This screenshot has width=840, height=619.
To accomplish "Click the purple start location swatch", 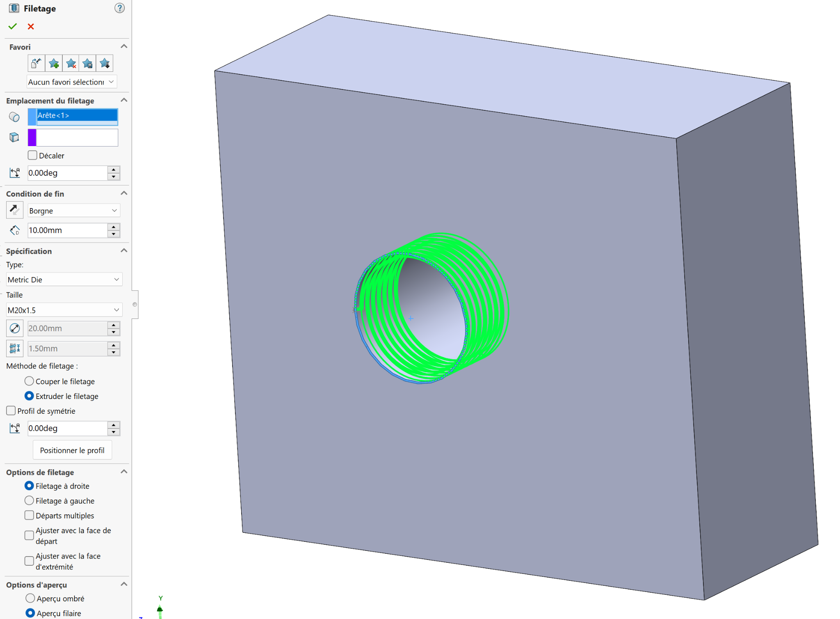I will [x=32, y=138].
